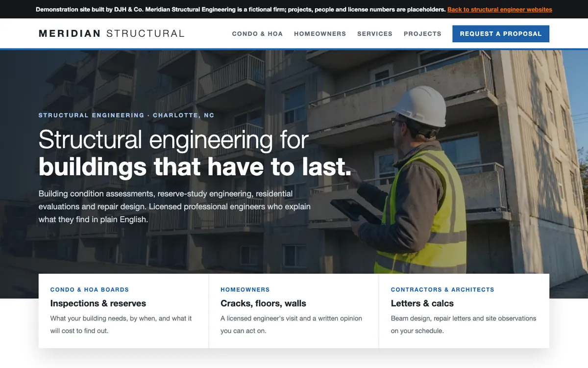Image resolution: width=588 pixels, height=368 pixels.
Task: Click the Contractors & Architects label
Action: (442, 289)
